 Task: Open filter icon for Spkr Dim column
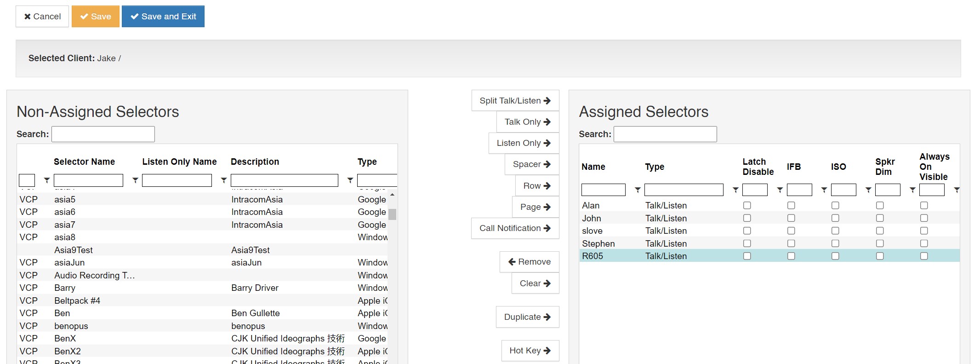coord(912,190)
